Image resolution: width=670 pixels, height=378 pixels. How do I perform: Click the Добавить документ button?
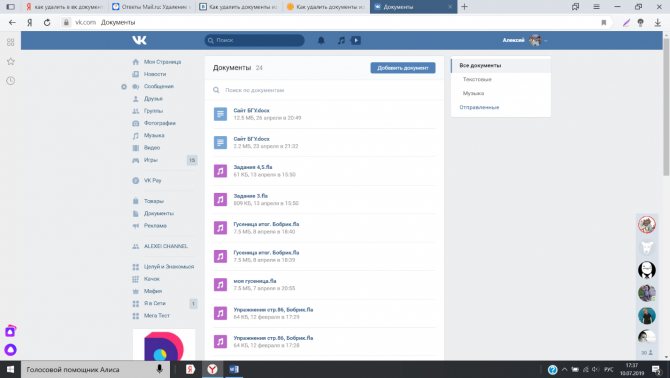pyautogui.click(x=403, y=68)
